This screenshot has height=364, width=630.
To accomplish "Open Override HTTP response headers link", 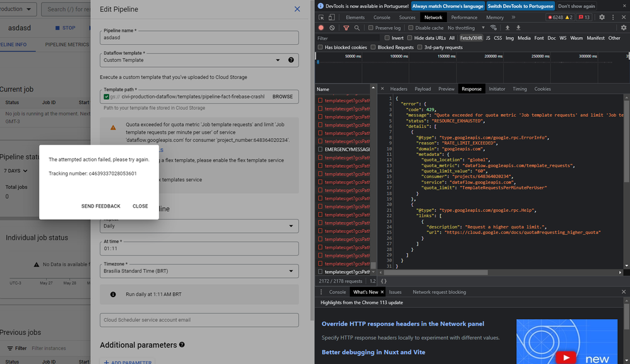I will tap(403, 324).
